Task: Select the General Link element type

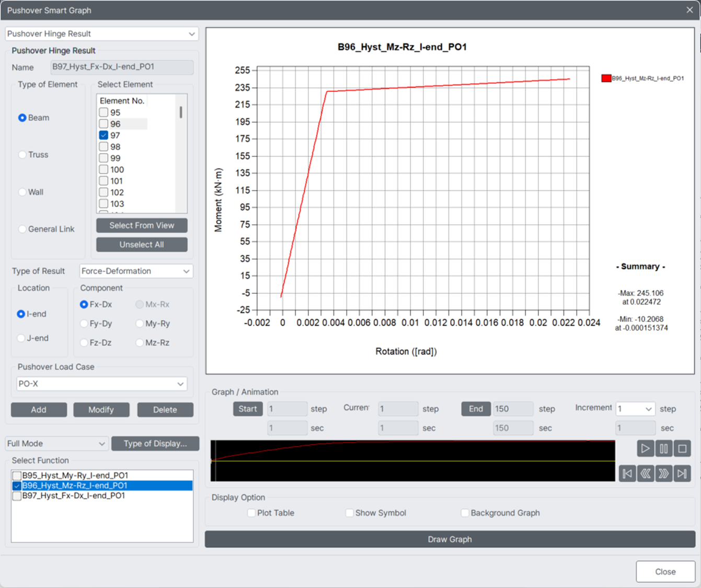Action: (22, 229)
